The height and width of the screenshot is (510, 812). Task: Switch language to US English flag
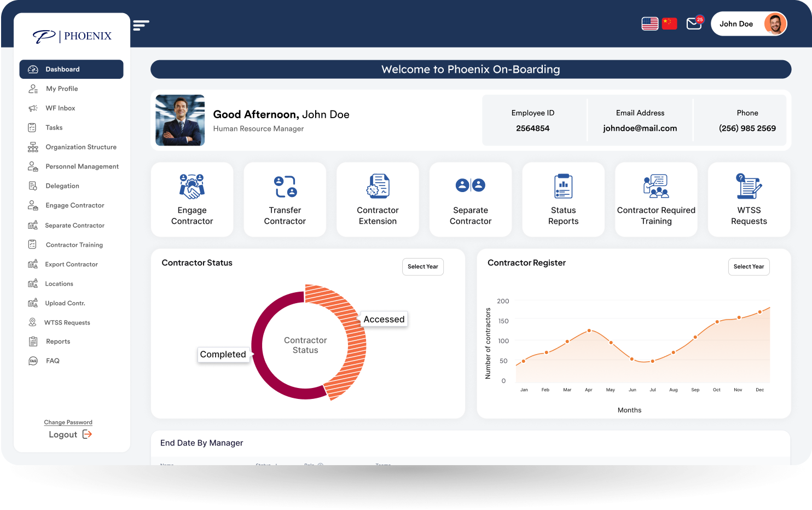(649, 24)
